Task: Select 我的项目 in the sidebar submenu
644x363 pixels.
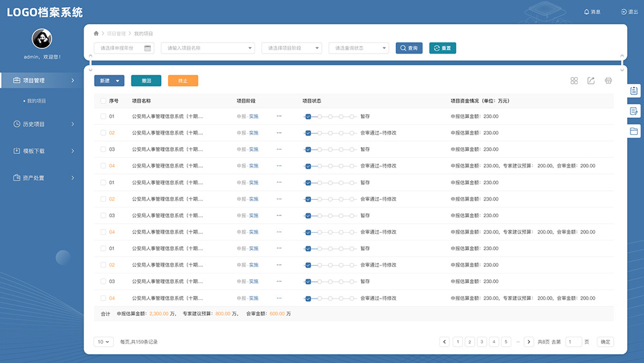Action: pos(37,101)
